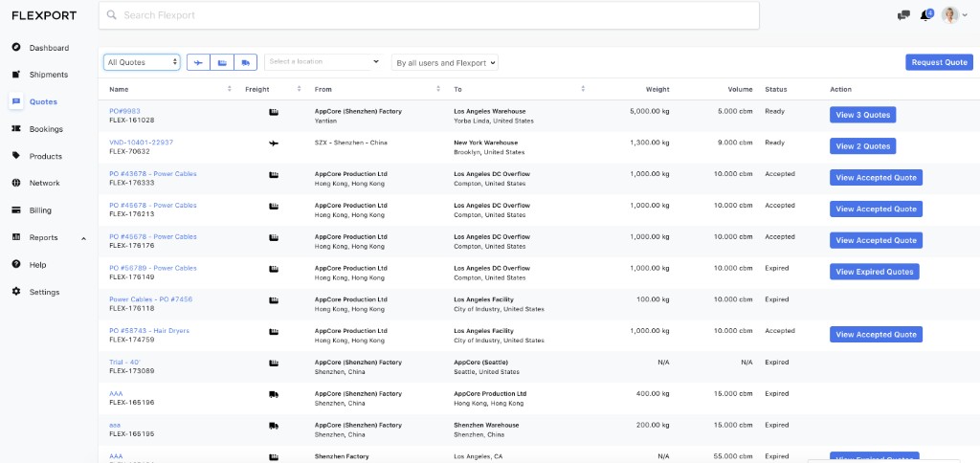980x463 pixels.
Task: View Accepted Quote for FLEX-176176
Action: tap(876, 240)
